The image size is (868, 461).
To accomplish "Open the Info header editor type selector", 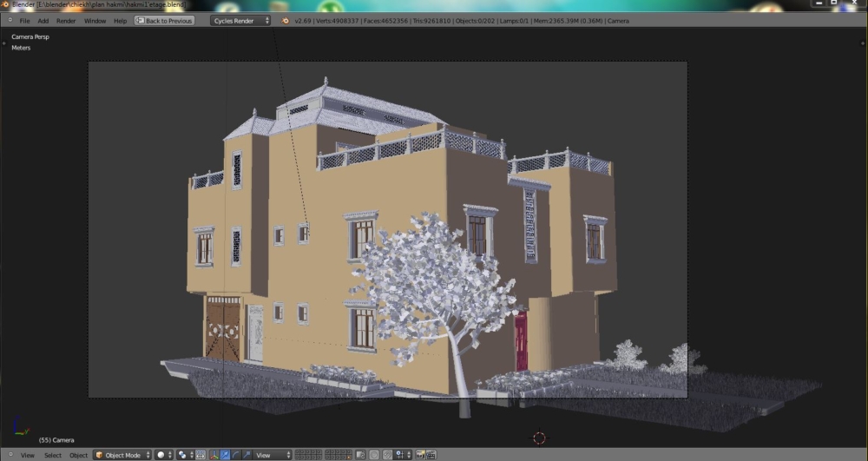I will point(10,21).
